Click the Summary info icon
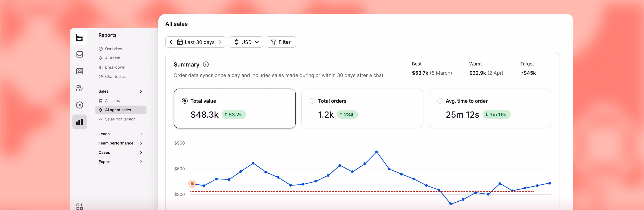 click(x=206, y=65)
